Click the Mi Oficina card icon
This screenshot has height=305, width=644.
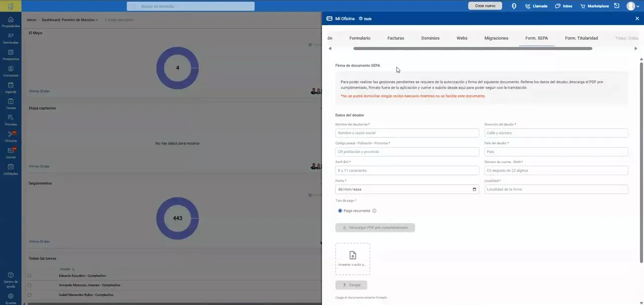point(329,19)
